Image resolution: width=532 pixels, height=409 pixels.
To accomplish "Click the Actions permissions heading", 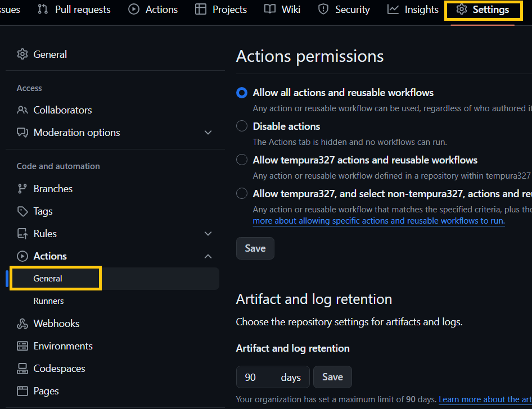I will (x=310, y=56).
